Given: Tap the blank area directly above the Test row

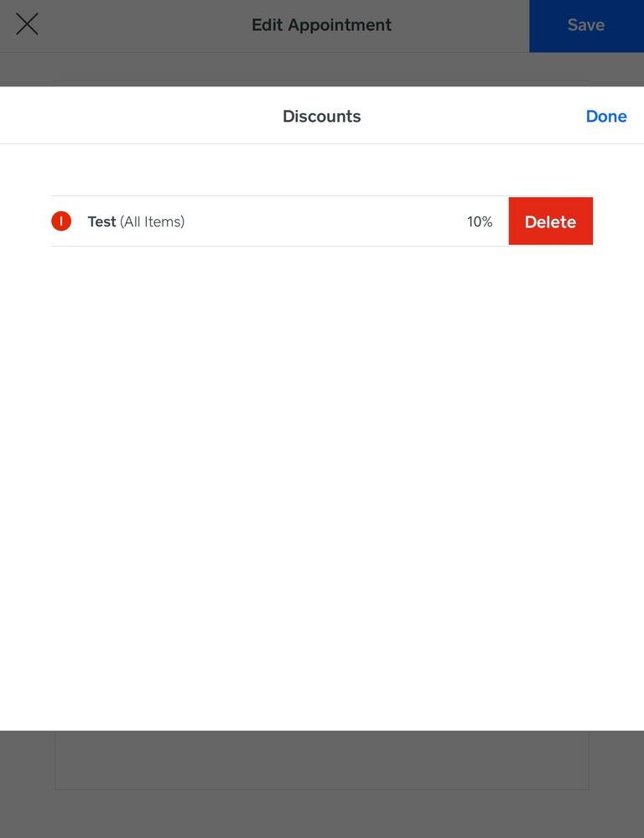Looking at the screenshot, I should coord(322,170).
